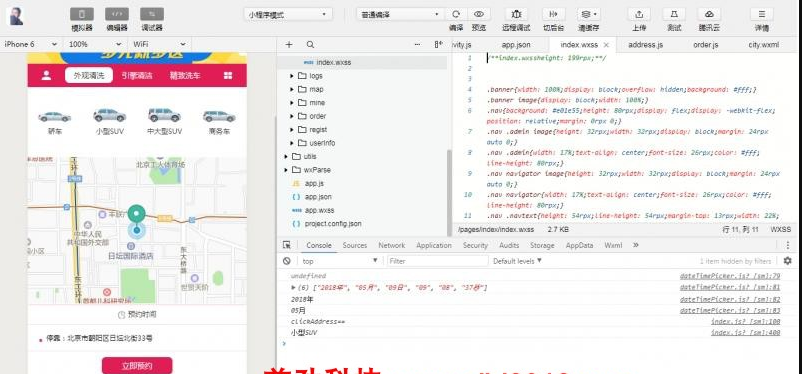Viewport: 802px width, 374px height.
Task: Click the test (测试) icon
Action: point(674,14)
